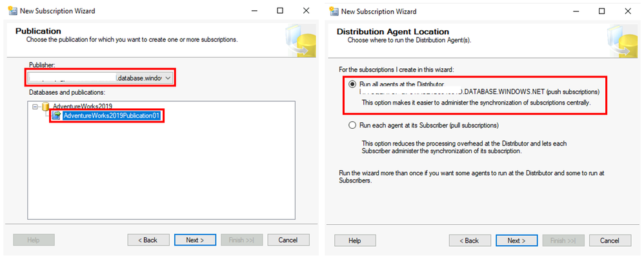Click 'Choose where to run the Distribution Agent(s)' subtitle
The image size is (644, 259).
click(x=409, y=41)
